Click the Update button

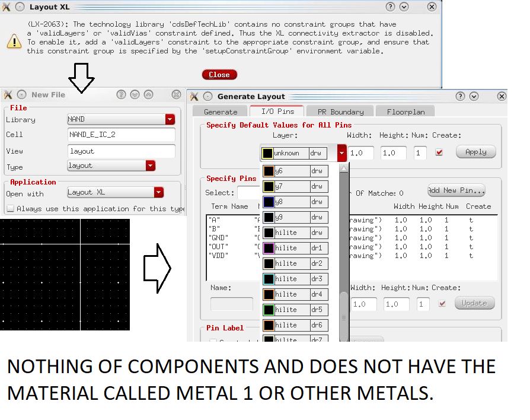click(x=474, y=303)
